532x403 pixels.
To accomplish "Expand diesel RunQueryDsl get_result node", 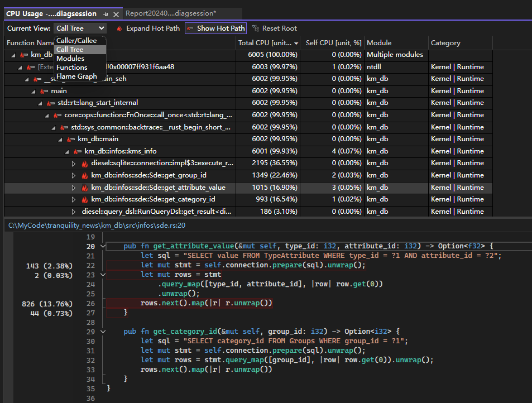I will pos(74,212).
